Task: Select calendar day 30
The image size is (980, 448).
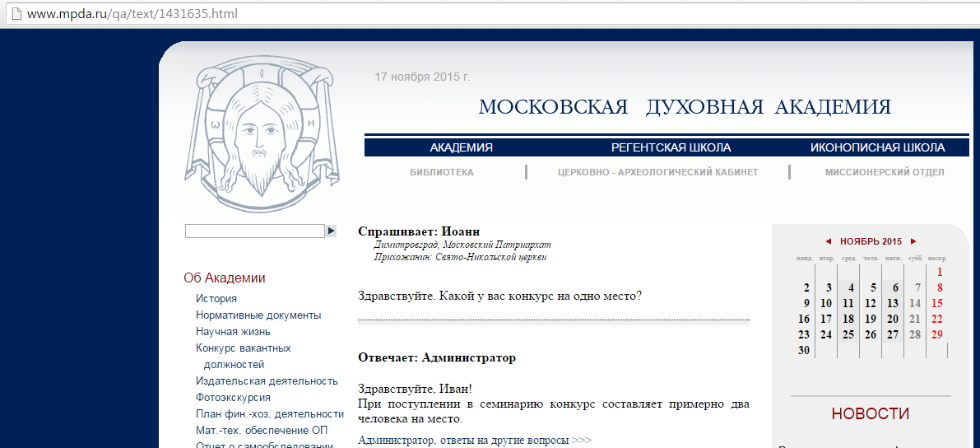Action: 805,350
